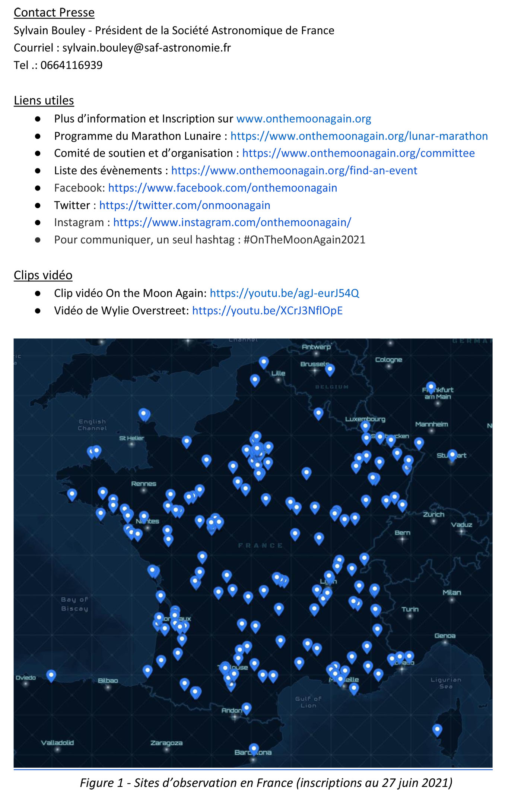
Task: Click the Mannheim label on the map
Action: [x=431, y=424]
